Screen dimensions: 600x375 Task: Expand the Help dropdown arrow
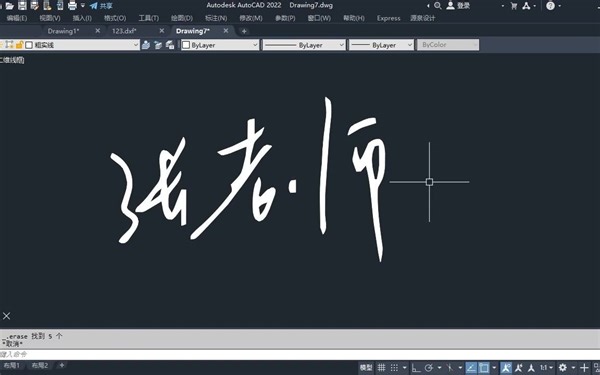tap(559, 6)
